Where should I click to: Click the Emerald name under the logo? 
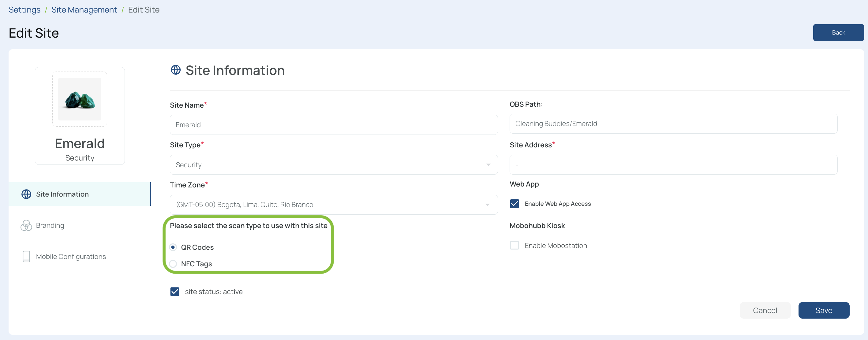tap(80, 143)
